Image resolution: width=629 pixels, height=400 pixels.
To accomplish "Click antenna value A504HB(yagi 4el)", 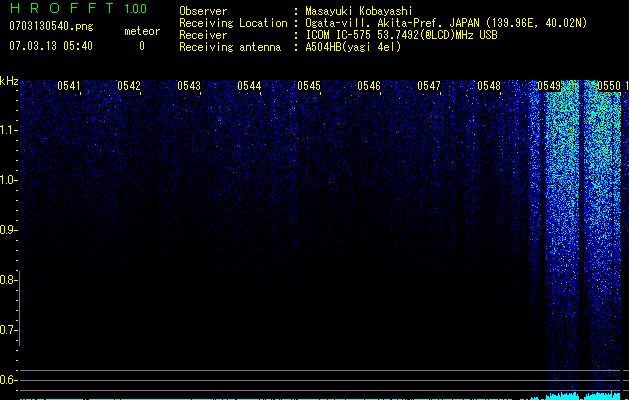I will pyautogui.click(x=353, y=47).
